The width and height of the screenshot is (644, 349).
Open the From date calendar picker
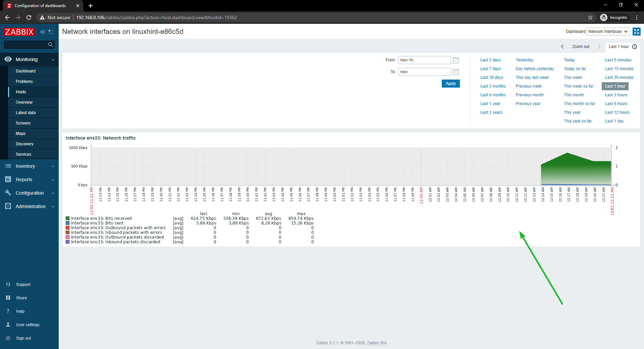pyautogui.click(x=455, y=60)
